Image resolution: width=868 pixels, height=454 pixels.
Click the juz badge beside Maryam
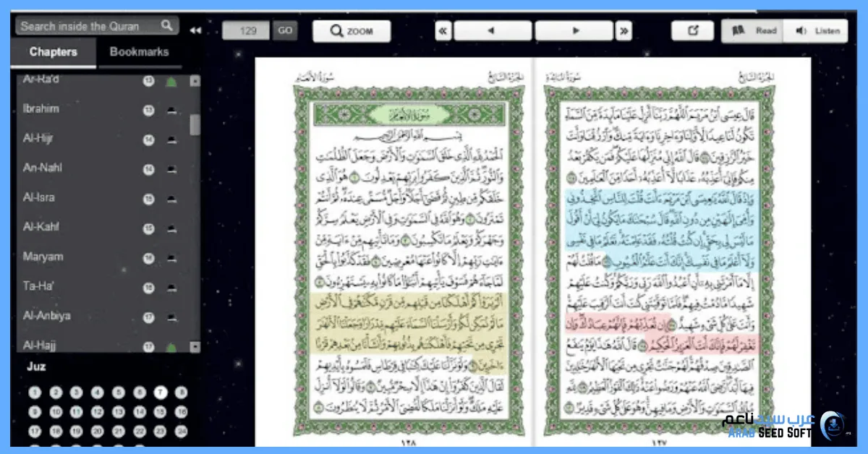[x=149, y=259]
